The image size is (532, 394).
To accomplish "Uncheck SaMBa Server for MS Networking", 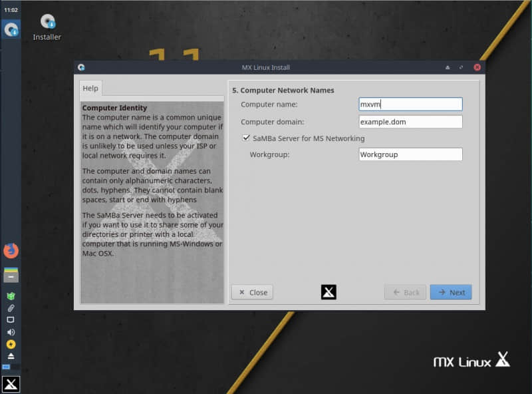I will (246, 138).
